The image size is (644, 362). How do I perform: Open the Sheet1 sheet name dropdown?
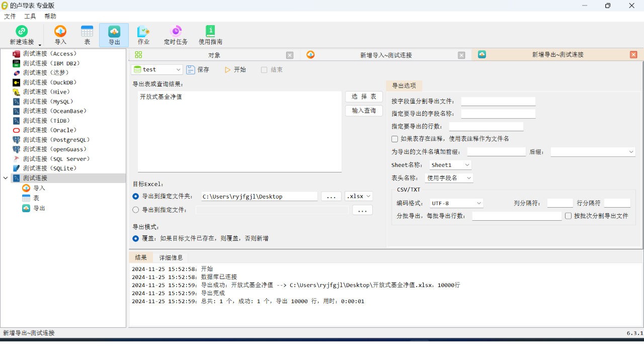coord(450,165)
